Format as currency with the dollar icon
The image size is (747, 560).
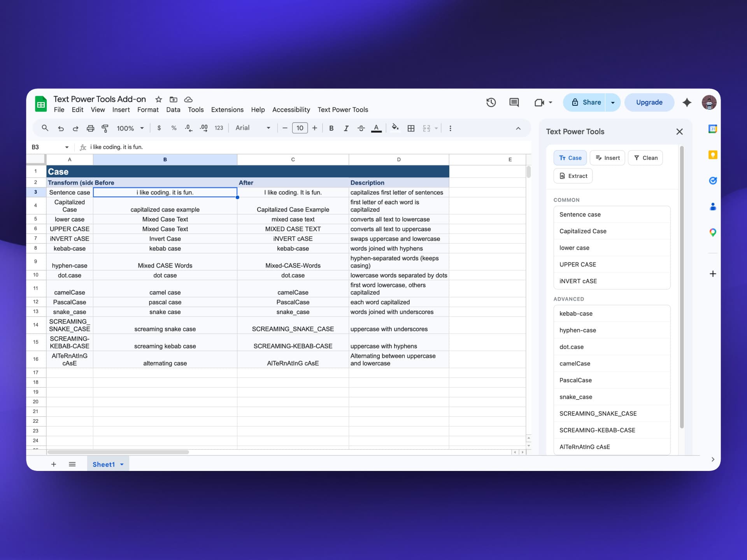(x=159, y=128)
